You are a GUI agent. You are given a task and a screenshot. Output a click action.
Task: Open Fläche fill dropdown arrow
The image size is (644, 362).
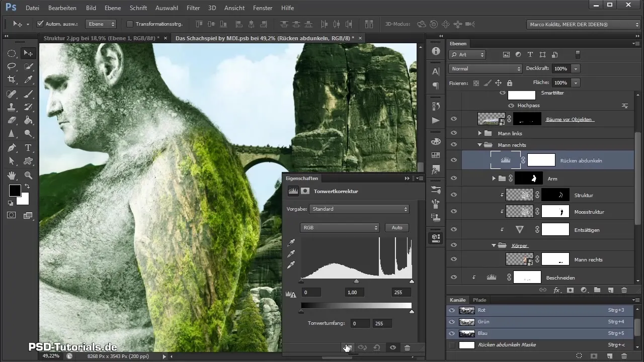(576, 82)
